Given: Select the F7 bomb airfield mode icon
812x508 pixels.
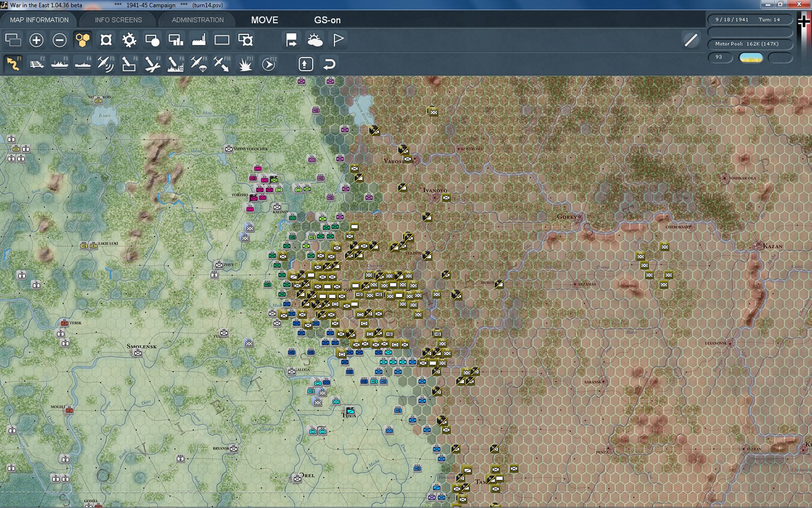Looking at the screenshot, I should click(152, 64).
